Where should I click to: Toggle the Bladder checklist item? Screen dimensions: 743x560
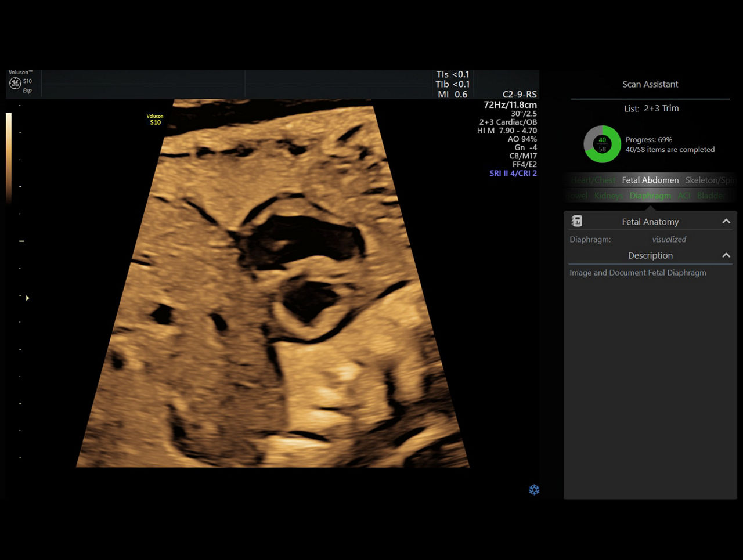coord(710,196)
